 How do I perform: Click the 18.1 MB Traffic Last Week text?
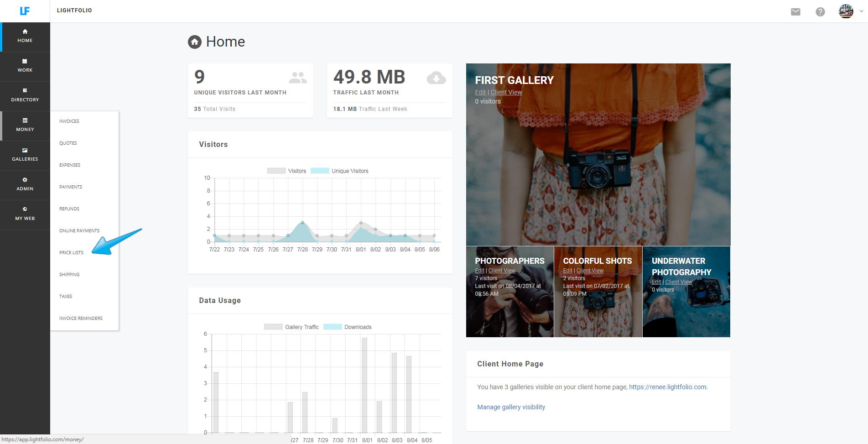[370, 109]
